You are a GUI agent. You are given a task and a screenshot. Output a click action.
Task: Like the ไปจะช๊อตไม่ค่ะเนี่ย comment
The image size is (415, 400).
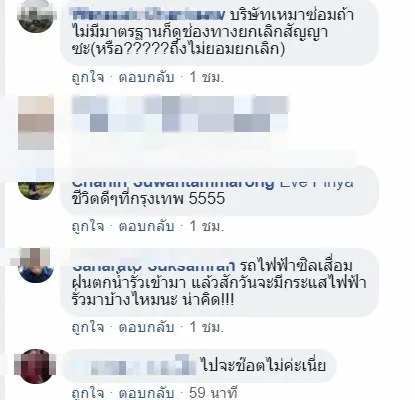88,393
